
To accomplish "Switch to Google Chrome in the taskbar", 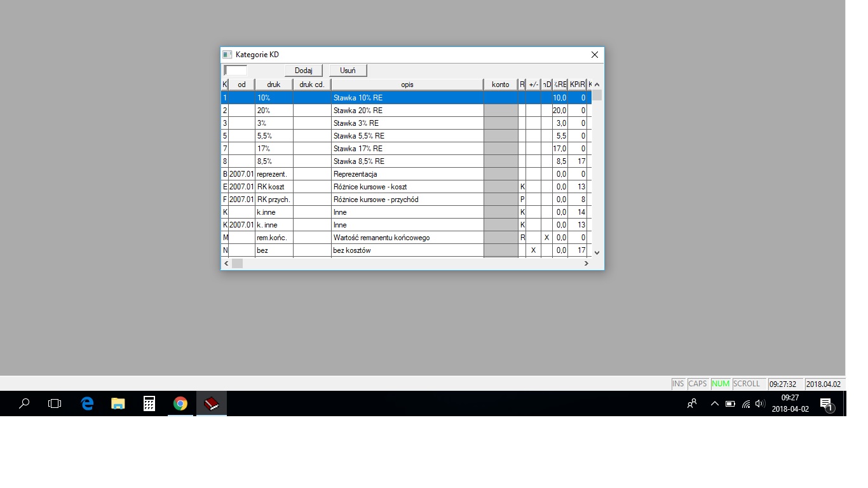I will pos(180,403).
